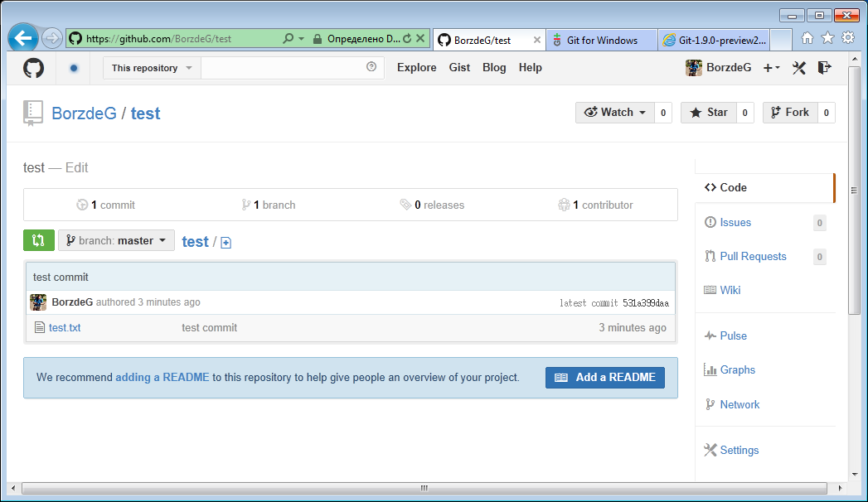Click the test repository name in title

[x=146, y=113]
